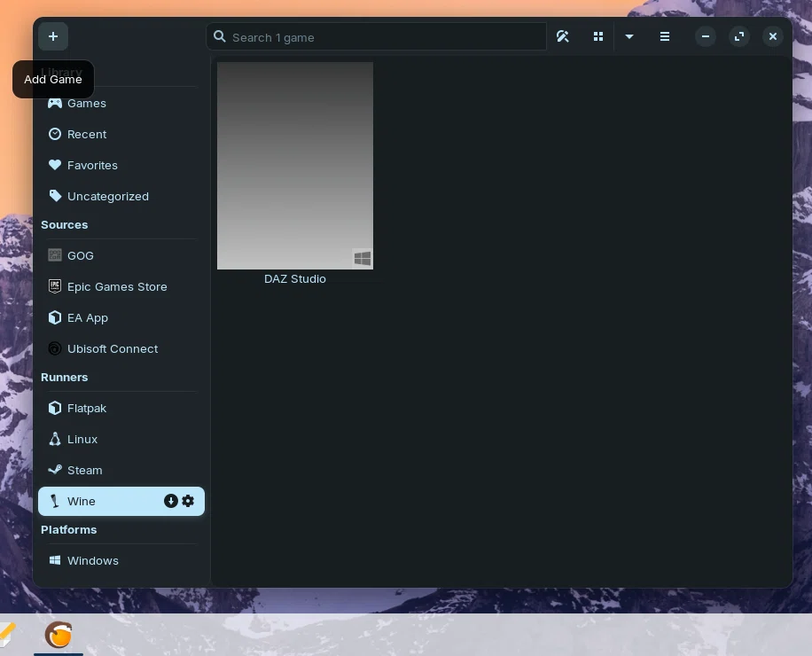Click the Ubisoft swirl icon
Viewport: 812px width, 656px height.
[x=55, y=348]
